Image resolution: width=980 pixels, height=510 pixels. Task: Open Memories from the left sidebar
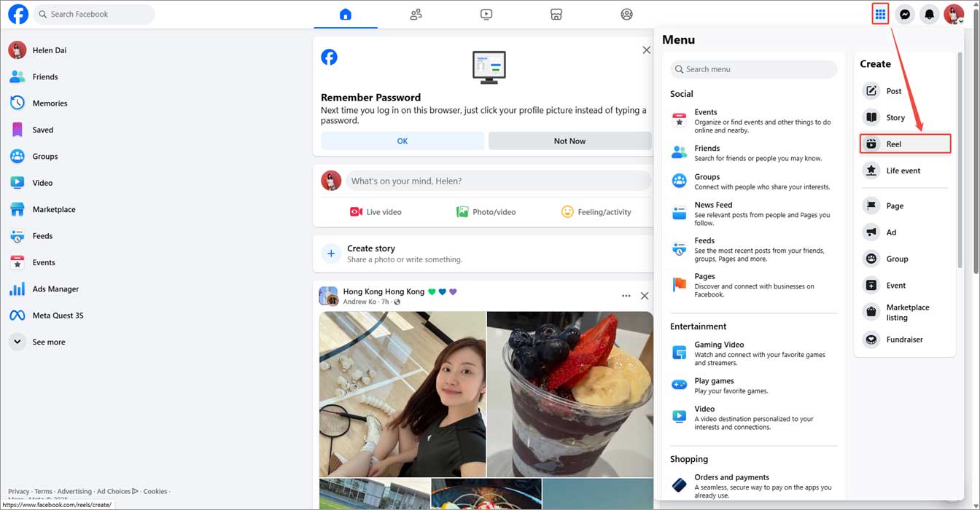(x=50, y=103)
